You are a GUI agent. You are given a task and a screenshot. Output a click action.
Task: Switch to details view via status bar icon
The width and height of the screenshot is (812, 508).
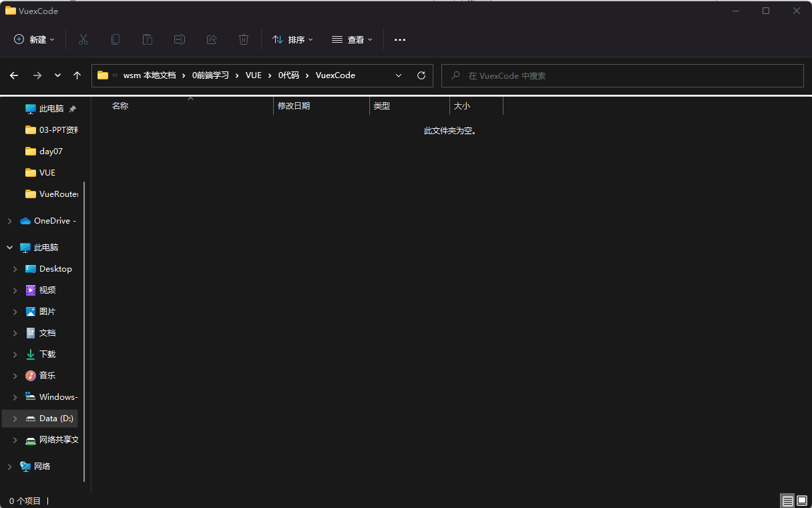[787, 501]
